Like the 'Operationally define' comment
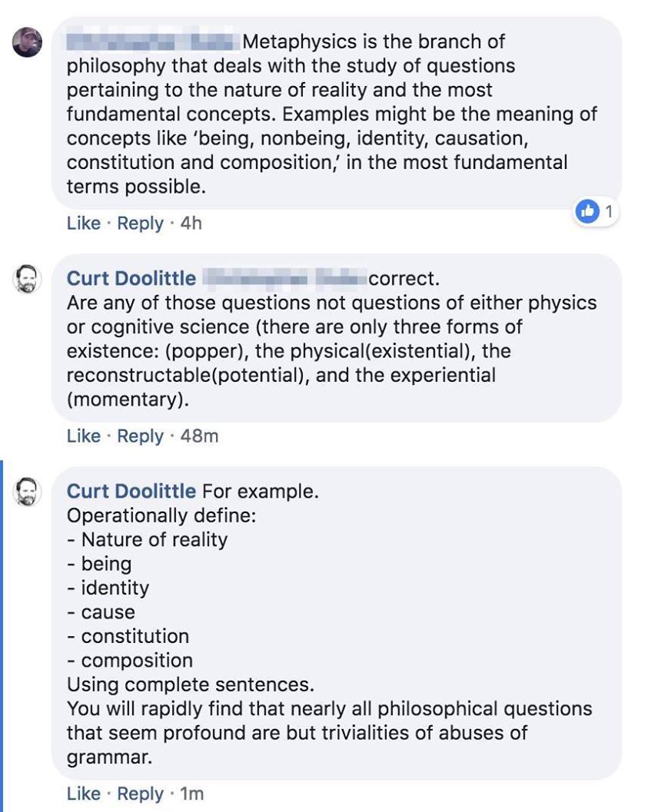 tap(84, 794)
